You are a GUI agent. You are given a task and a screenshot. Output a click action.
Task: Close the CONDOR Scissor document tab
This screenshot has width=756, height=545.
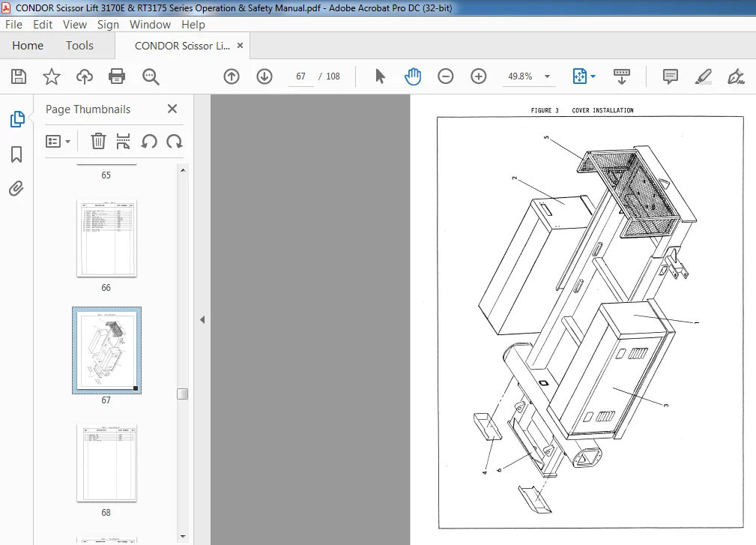(240, 45)
